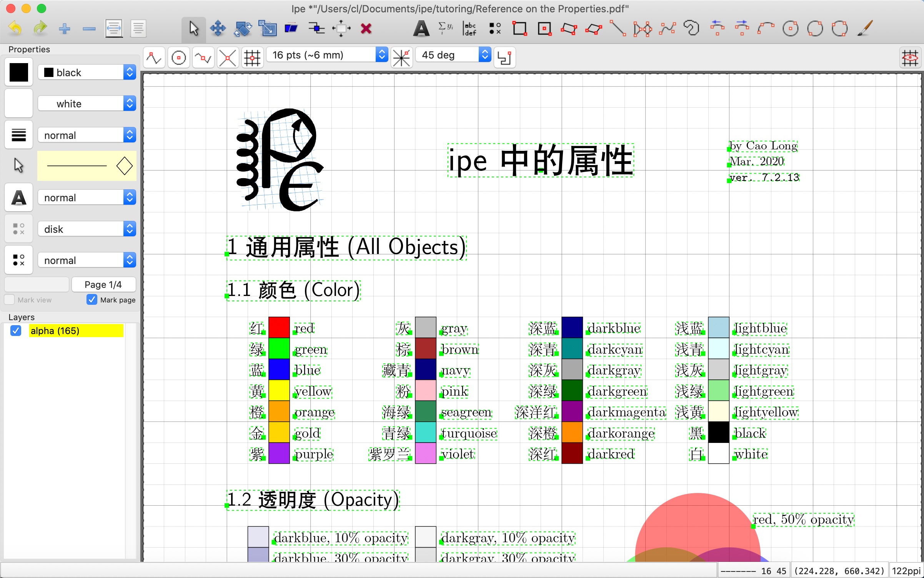Select the translate (move) tool
The width and height of the screenshot is (924, 578).
(x=218, y=28)
